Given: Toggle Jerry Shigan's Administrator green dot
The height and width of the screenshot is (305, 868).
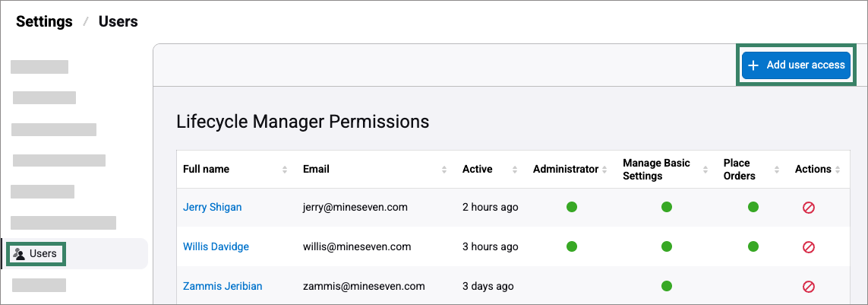Looking at the screenshot, I should pos(572,207).
